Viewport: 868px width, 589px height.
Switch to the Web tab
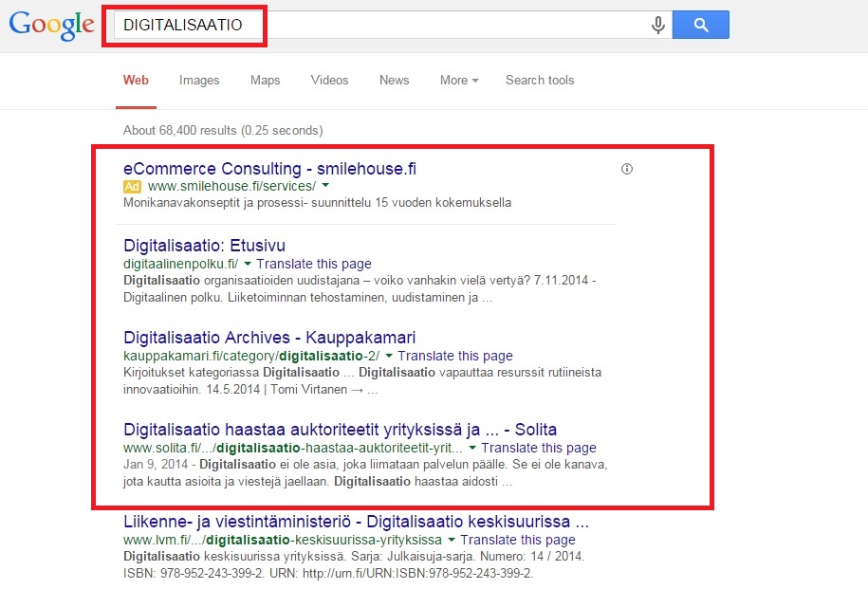click(x=136, y=81)
